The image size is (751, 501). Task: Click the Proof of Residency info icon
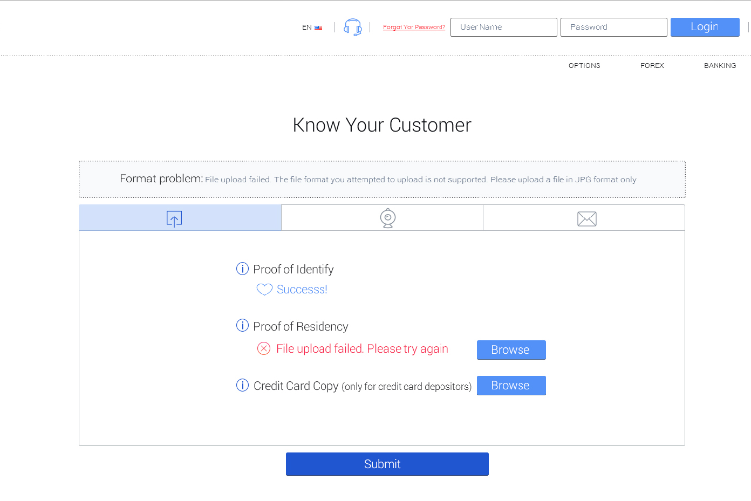[242, 326]
